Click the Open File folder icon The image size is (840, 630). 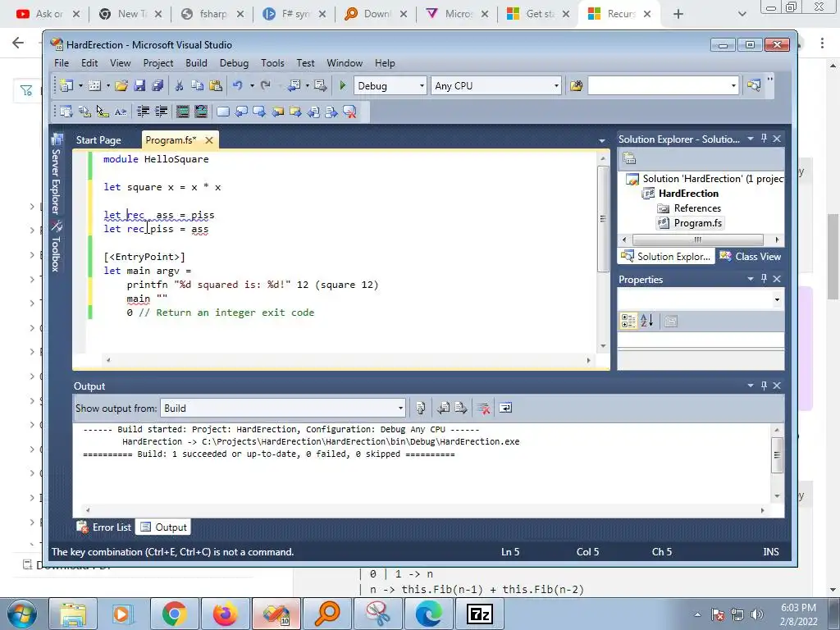pos(121,85)
